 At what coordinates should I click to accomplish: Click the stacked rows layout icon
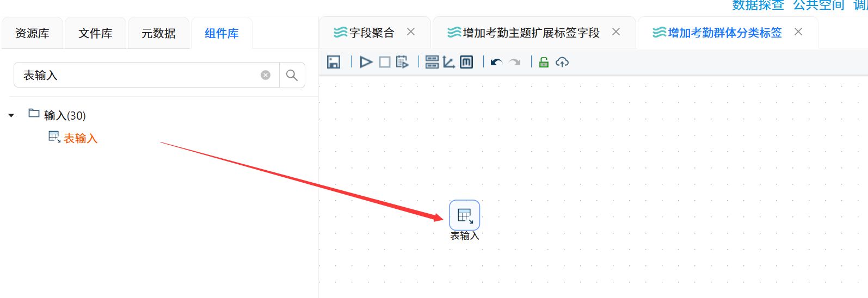coord(432,62)
